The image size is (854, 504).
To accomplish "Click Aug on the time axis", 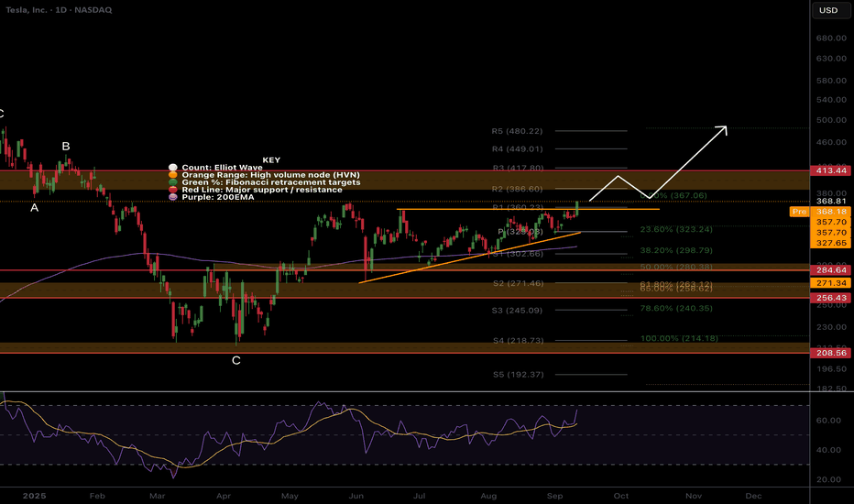I will click(488, 496).
